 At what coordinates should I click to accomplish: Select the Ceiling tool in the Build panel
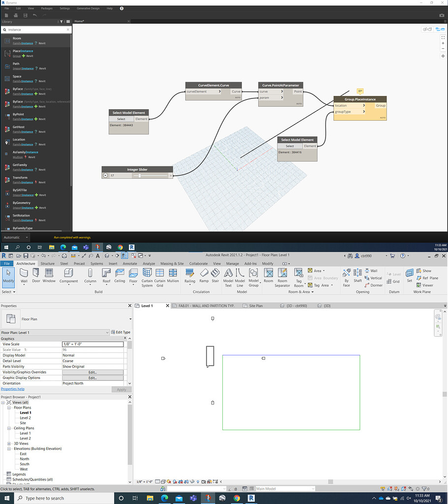tap(119, 276)
